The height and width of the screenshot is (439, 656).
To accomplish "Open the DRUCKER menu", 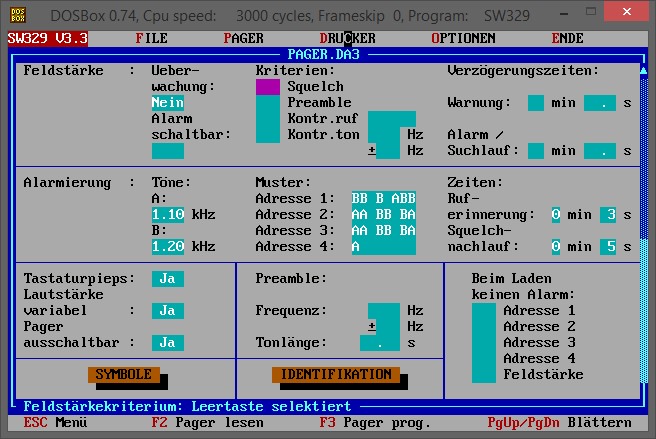I will click(x=347, y=38).
